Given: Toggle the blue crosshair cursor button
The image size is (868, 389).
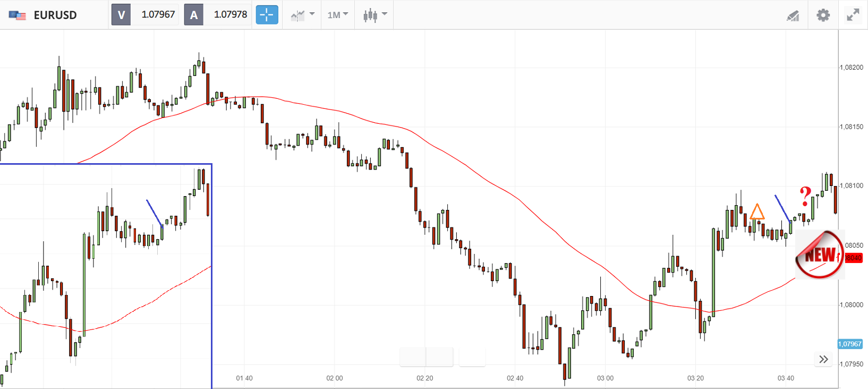Looking at the screenshot, I should point(267,15).
